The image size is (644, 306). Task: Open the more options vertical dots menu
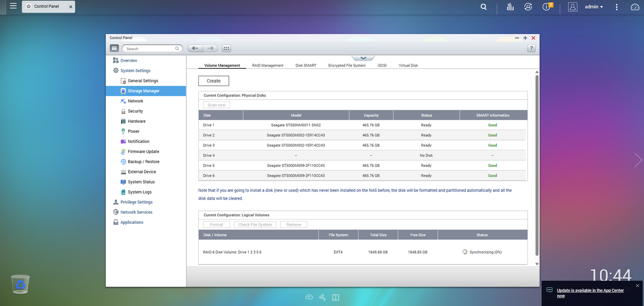tap(616, 7)
